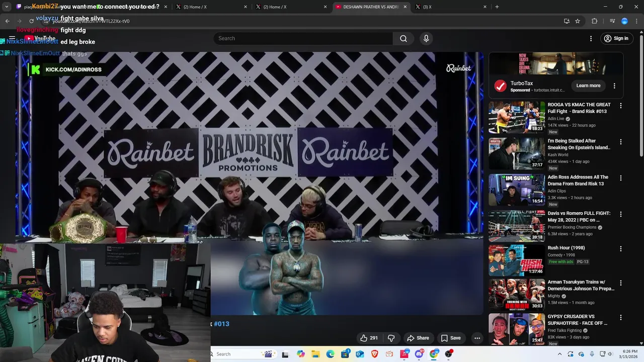Image resolution: width=644 pixels, height=362 pixels.
Task: Open Davis vs Romero FULL FIGHT thumbnail
Action: pos(516,226)
